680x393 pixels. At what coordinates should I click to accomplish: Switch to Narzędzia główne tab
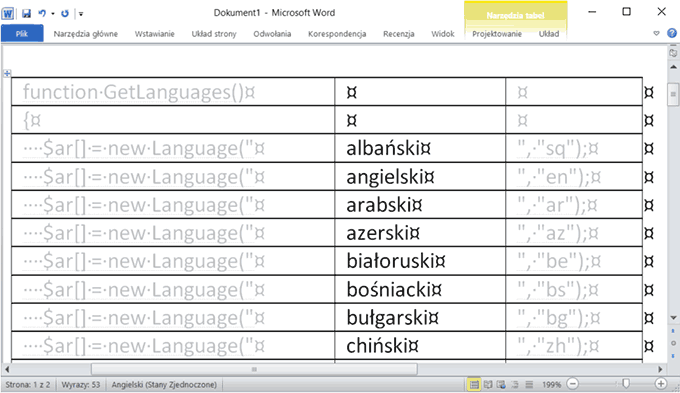coord(86,34)
